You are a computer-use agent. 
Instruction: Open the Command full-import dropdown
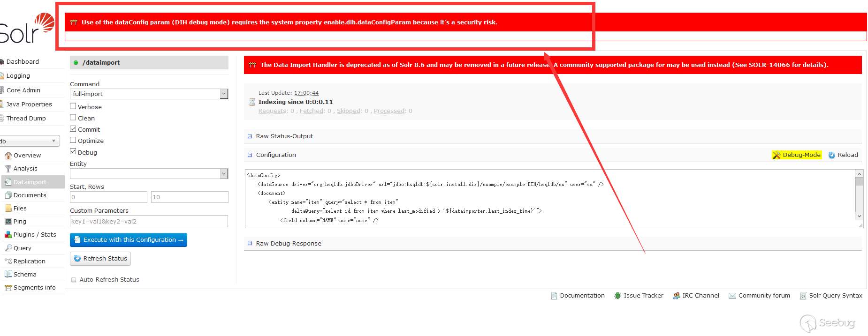click(149, 94)
